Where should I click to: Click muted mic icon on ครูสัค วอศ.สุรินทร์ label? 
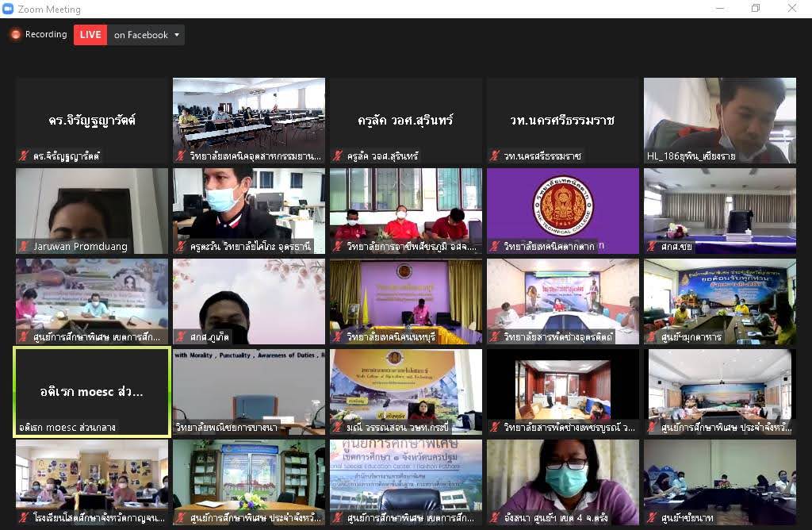pyautogui.click(x=339, y=156)
